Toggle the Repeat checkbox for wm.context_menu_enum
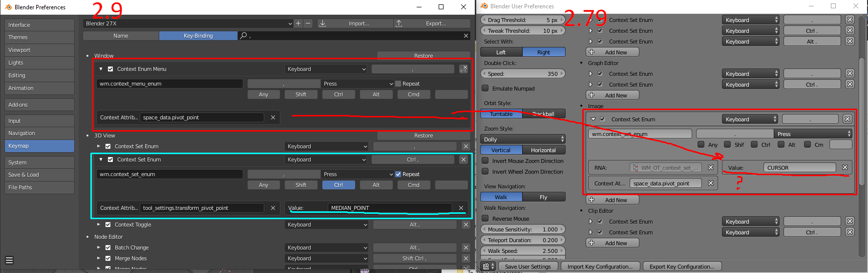The width and height of the screenshot is (868, 273). click(398, 84)
